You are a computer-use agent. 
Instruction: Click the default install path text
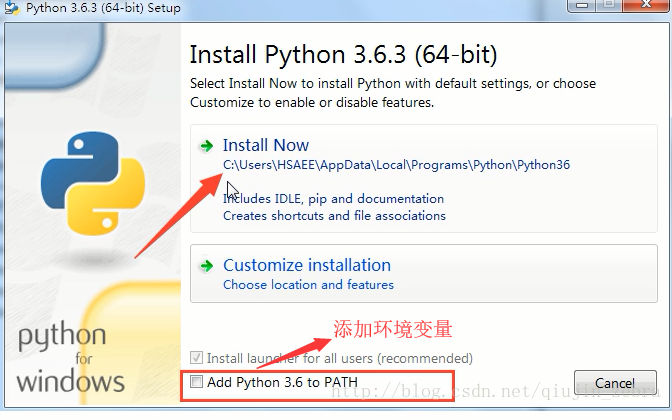pyautogui.click(x=396, y=165)
